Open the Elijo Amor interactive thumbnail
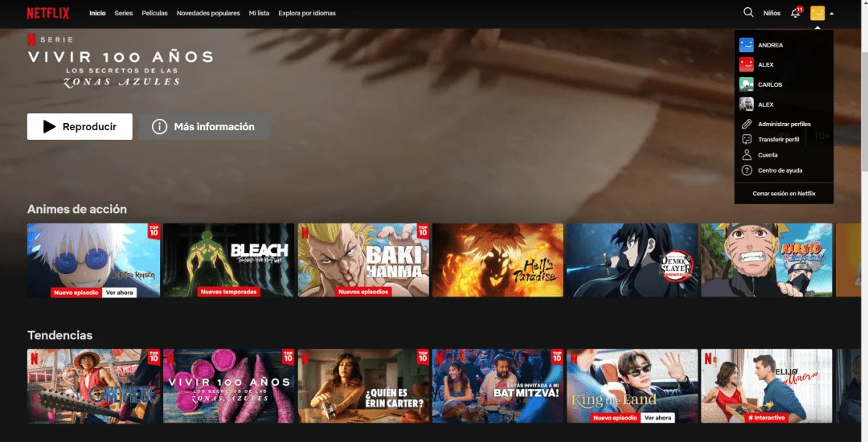 pyautogui.click(x=767, y=386)
